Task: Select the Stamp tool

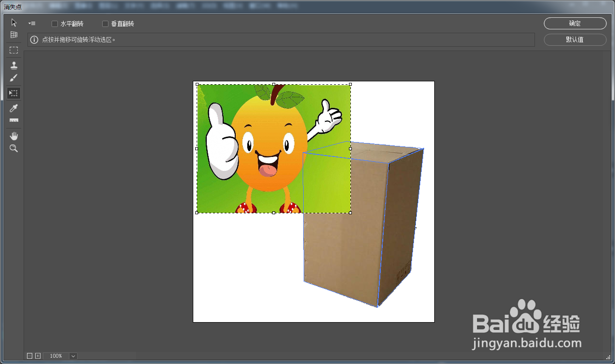Action: (14, 65)
